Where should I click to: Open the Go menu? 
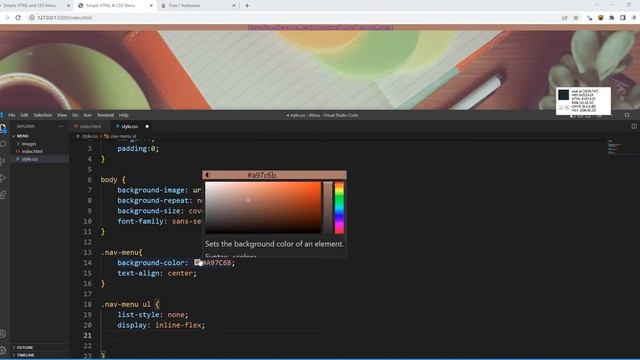point(75,115)
